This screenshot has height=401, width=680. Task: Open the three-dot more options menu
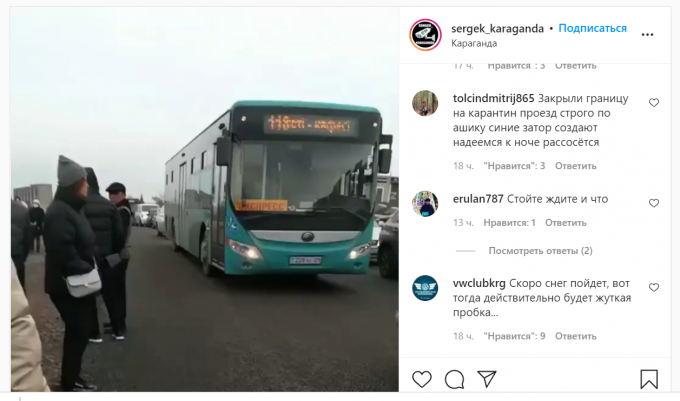(647, 35)
